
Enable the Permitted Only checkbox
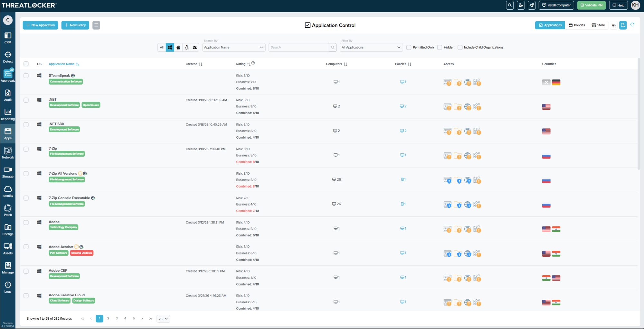[409, 47]
